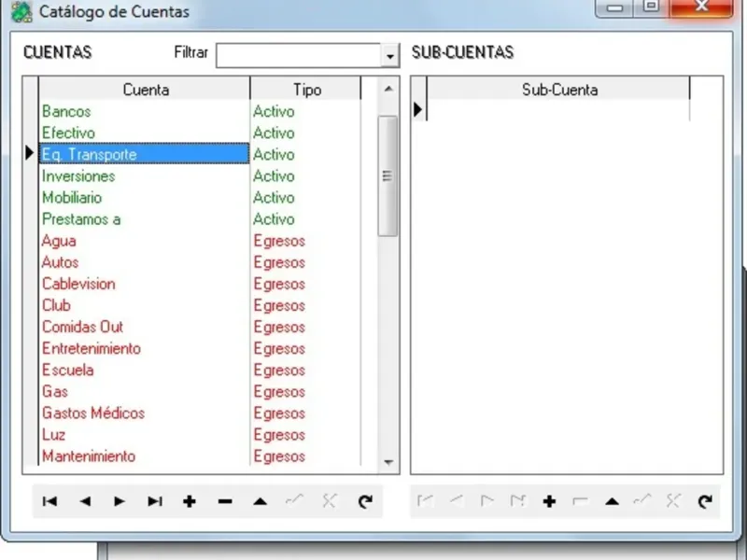Image resolution: width=747 pixels, height=560 pixels.
Task: Delete sub-account with Sub-Cuentas minus icon
Action: tap(580, 501)
